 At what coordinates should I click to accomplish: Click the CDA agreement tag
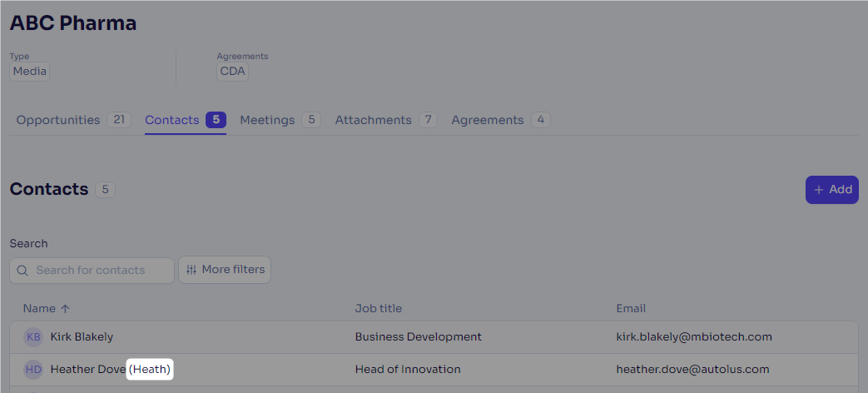click(x=232, y=72)
